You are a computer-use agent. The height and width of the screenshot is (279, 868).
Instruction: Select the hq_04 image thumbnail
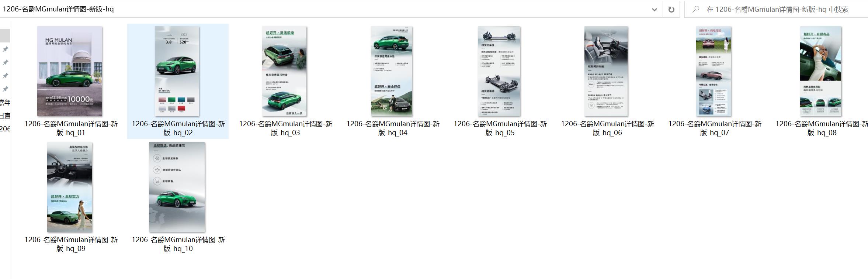pyautogui.click(x=392, y=71)
